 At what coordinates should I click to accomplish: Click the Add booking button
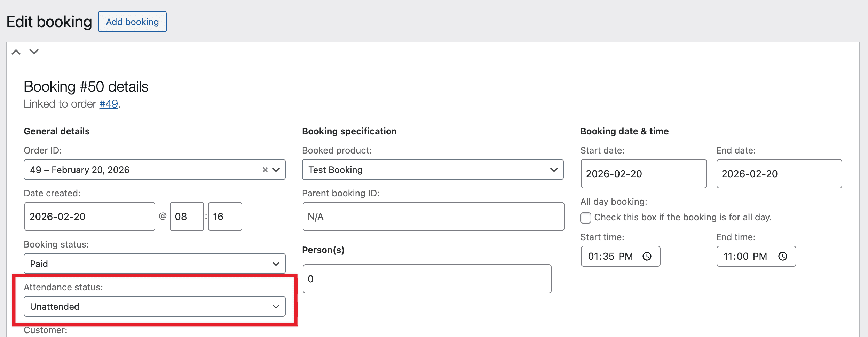coord(132,22)
